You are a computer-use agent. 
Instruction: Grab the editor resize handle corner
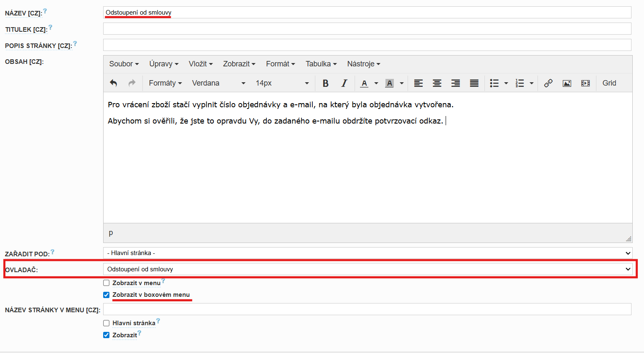[x=629, y=239]
